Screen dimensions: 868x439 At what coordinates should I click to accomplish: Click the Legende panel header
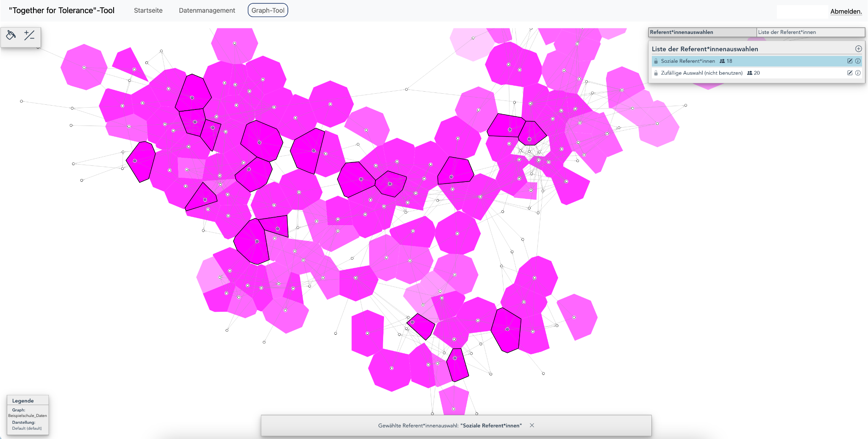click(x=23, y=401)
